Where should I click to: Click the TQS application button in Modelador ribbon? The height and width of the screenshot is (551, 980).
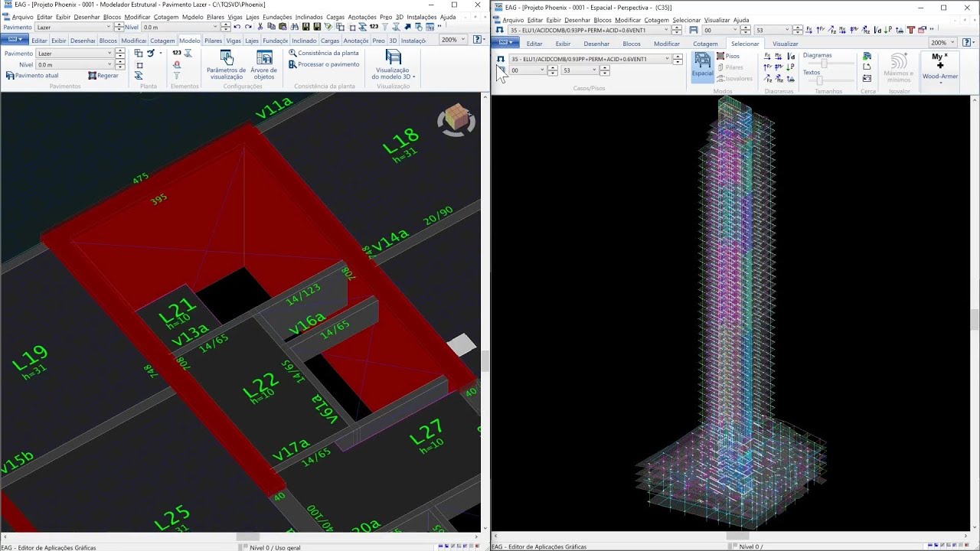(x=14, y=40)
